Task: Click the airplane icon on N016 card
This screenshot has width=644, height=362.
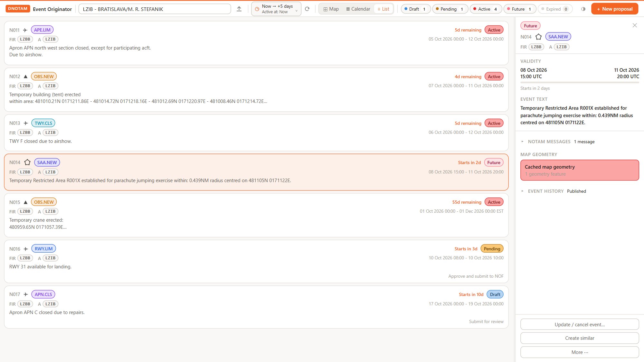Action: point(26,249)
